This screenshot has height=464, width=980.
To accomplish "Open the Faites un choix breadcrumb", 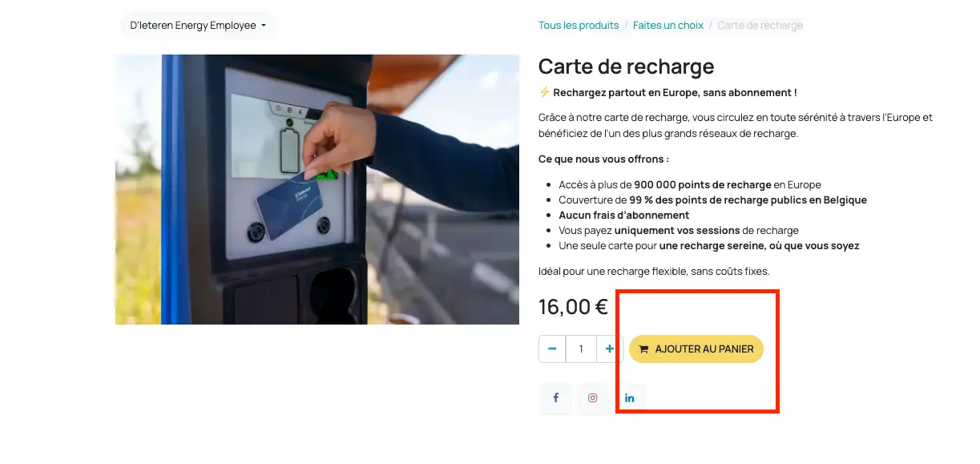I will tap(668, 26).
